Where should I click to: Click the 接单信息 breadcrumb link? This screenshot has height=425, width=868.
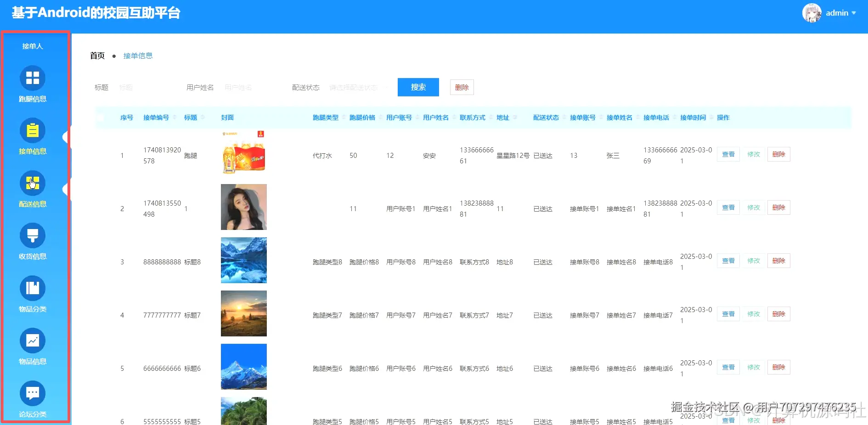pos(138,56)
